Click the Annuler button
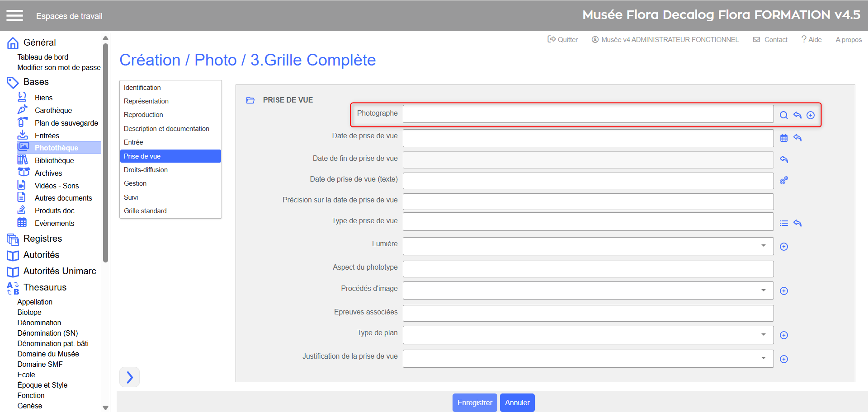868x412 pixels. pyautogui.click(x=517, y=403)
